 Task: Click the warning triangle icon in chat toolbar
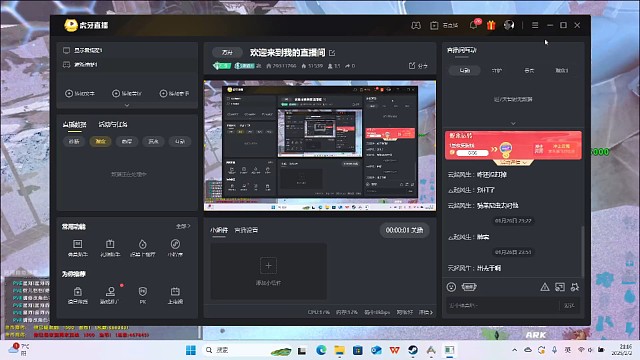pyautogui.click(x=544, y=287)
